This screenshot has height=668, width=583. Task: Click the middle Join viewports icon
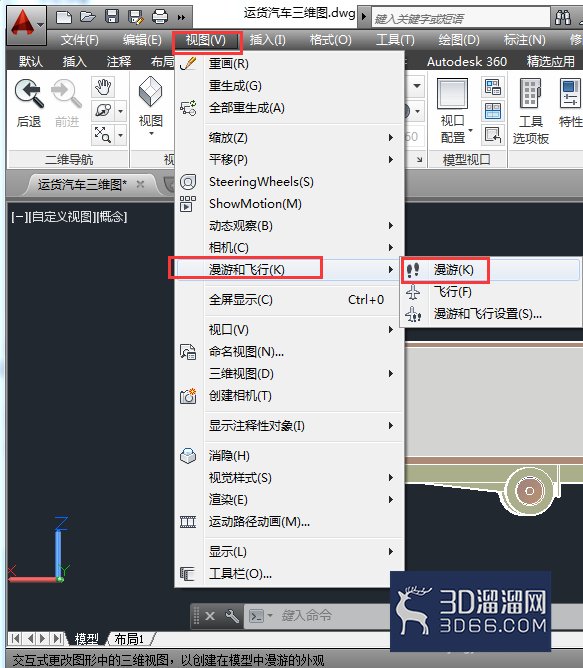(x=493, y=111)
